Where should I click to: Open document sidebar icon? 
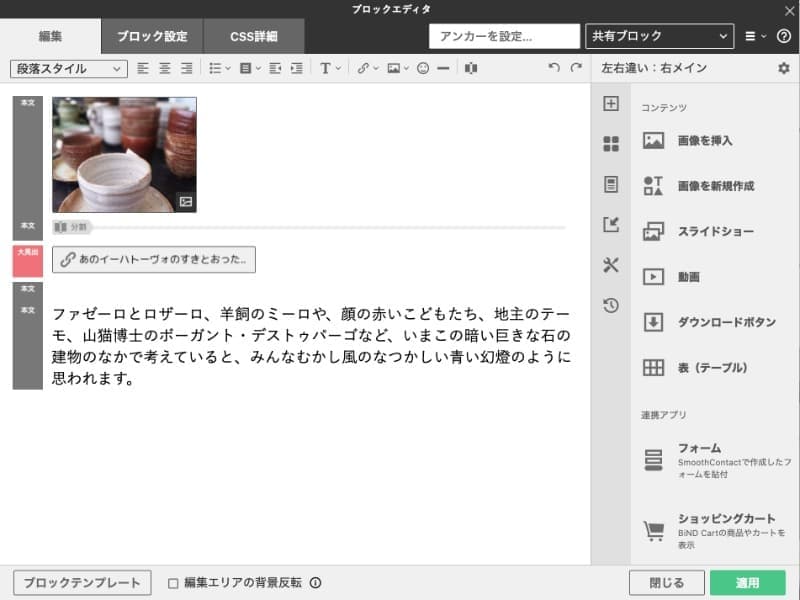point(611,184)
